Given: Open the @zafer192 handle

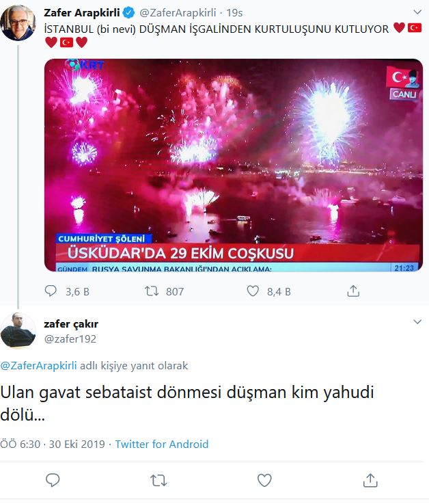Looking at the screenshot, I should click(x=70, y=339).
